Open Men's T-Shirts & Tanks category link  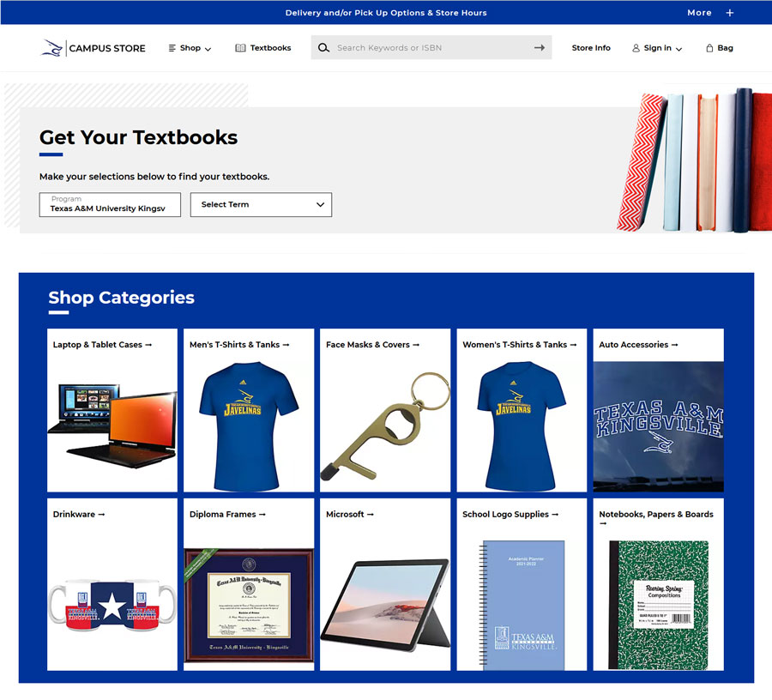pos(239,345)
